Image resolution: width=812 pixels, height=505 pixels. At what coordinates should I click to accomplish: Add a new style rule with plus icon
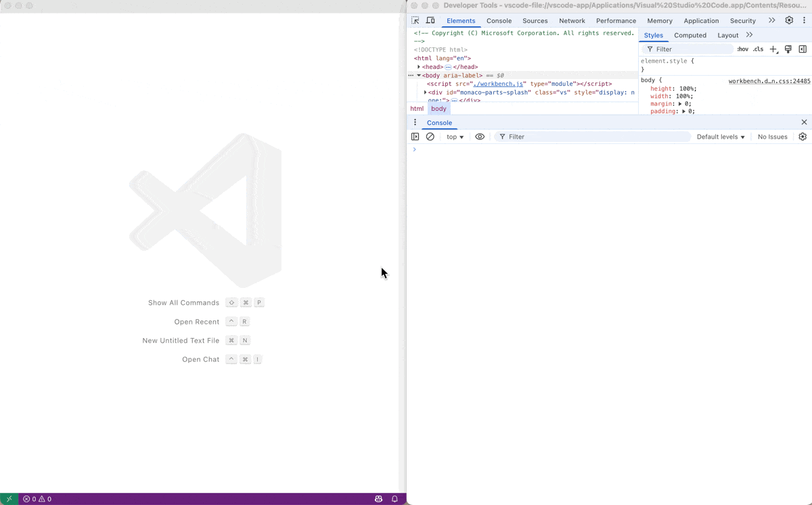point(773,49)
